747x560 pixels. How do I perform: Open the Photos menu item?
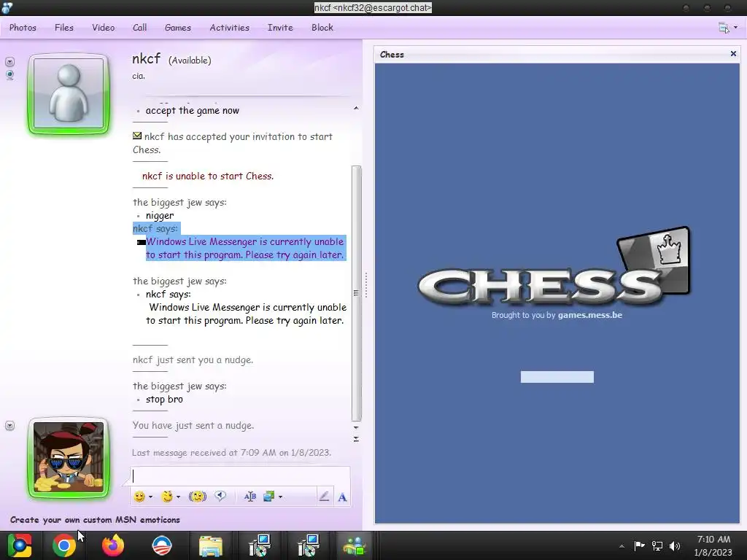pyautogui.click(x=23, y=28)
